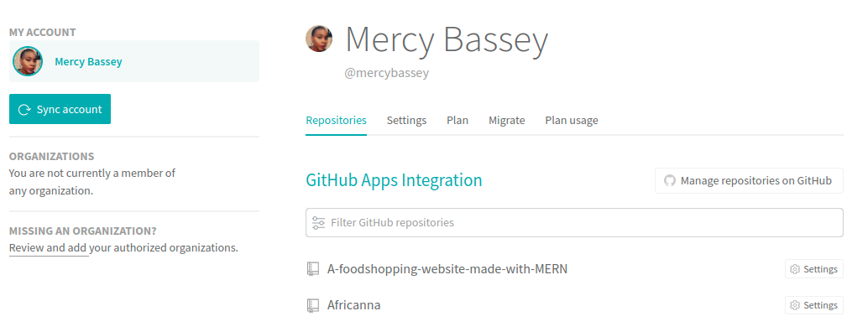Open the Africanna repository link
The image size is (868, 332).
click(x=353, y=305)
